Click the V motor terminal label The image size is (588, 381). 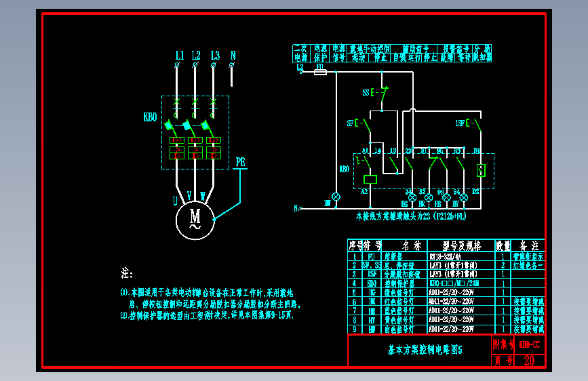point(189,196)
